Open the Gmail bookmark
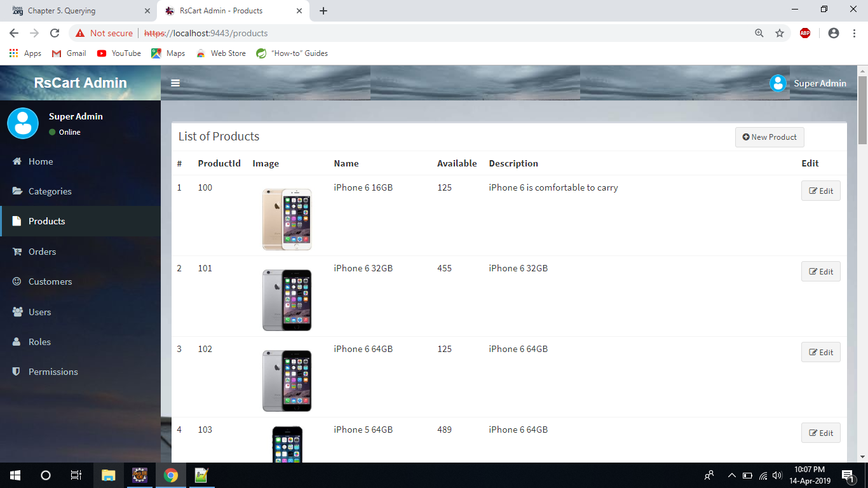Screen dimensions: 868x488 coord(69,53)
